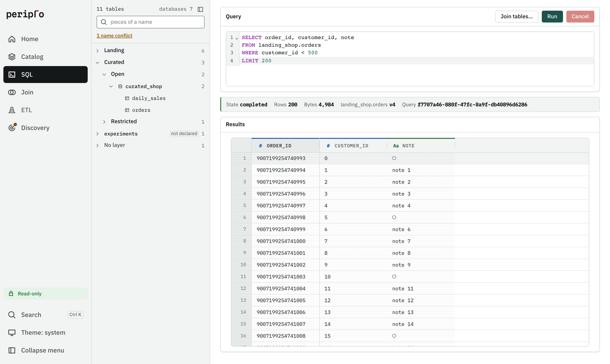The width and height of the screenshot is (610, 364).
Task: Select the orders table
Action: [141, 110]
